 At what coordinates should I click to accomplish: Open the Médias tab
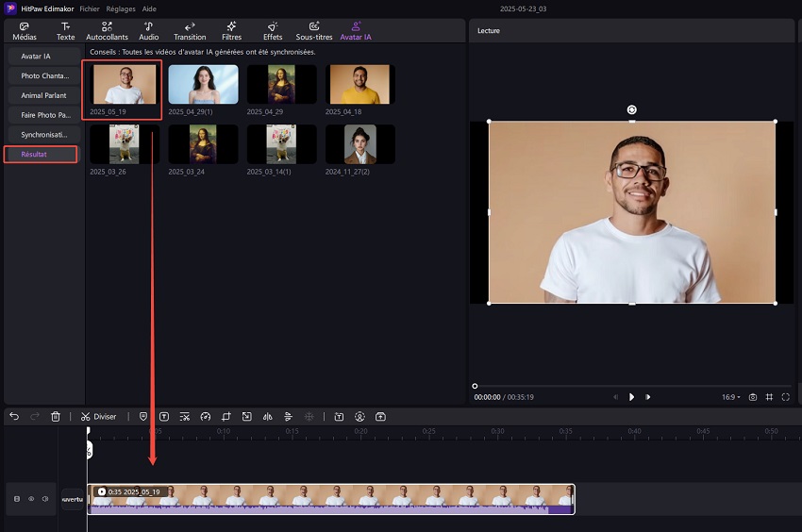(x=24, y=31)
